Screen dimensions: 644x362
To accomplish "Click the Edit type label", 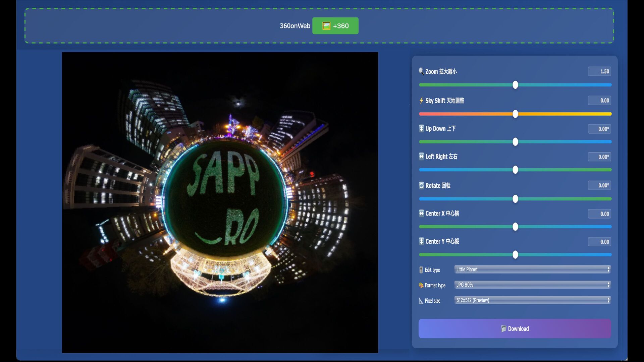I will coord(432,270).
